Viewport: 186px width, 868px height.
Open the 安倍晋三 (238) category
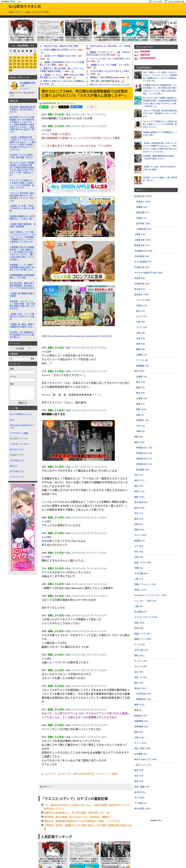pos(143,202)
